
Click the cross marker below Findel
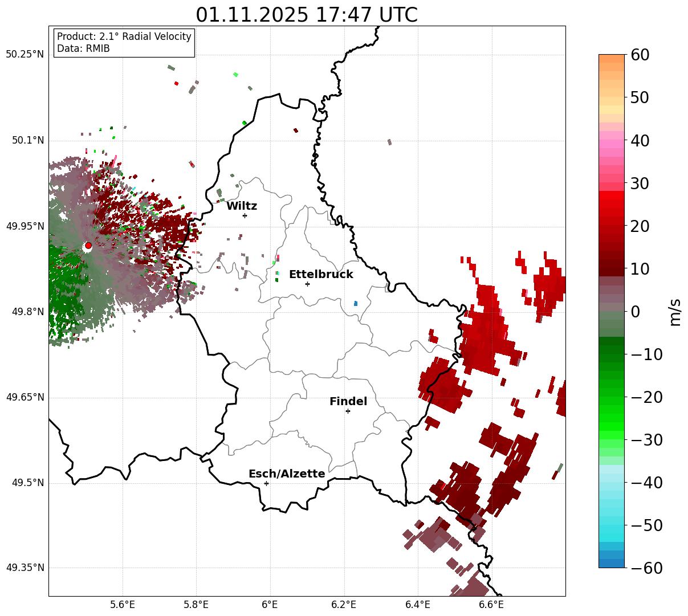[x=348, y=411]
